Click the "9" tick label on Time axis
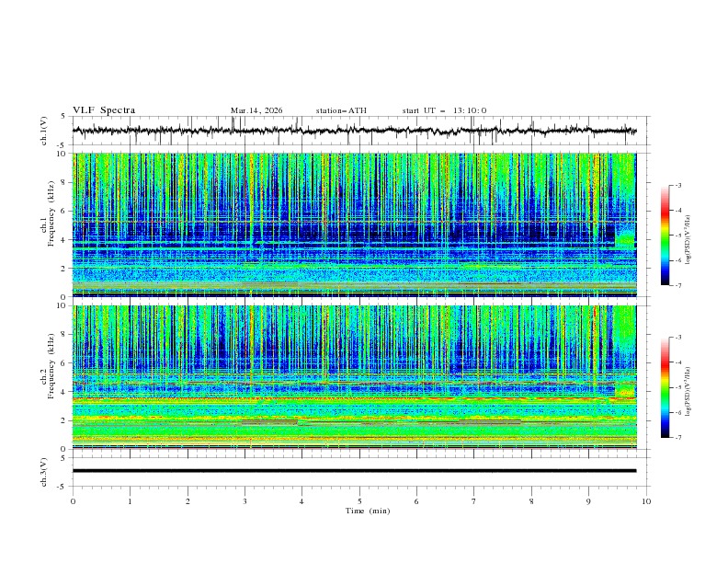Screen dimensions: 728x563 (588, 501)
